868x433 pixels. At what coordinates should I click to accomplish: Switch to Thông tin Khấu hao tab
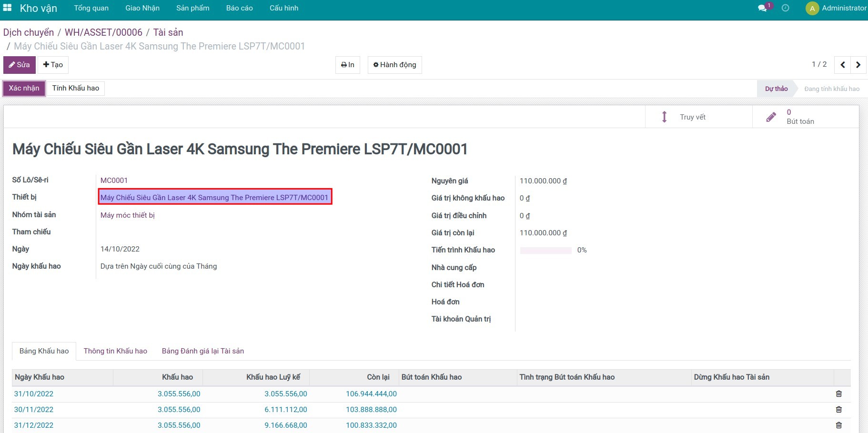click(115, 351)
